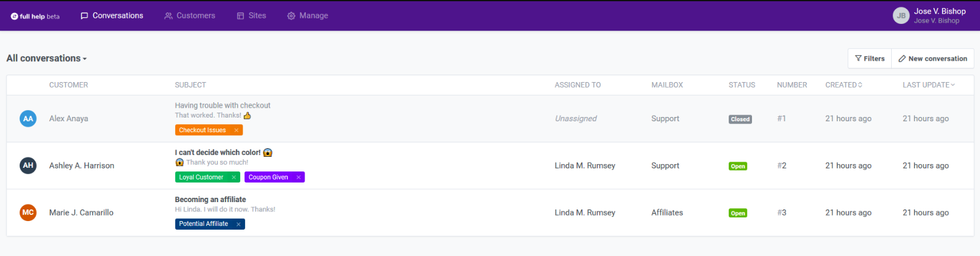Open the Filters panel
Viewport: 980px width, 256px height.
tap(870, 59)
